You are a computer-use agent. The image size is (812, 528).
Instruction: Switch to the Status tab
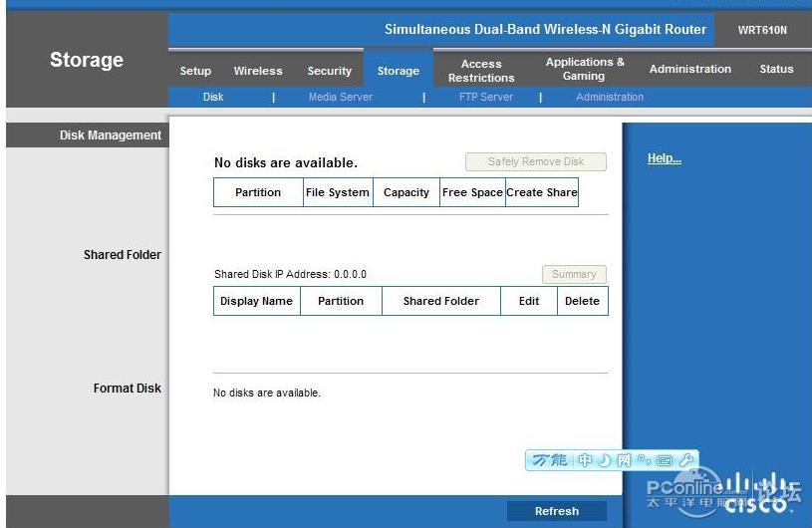click(776, 69)
